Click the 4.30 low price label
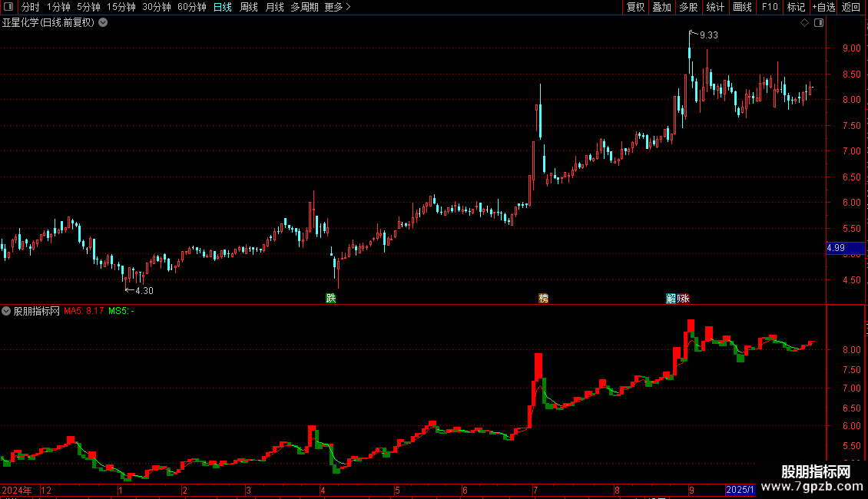Viewport: 868px width, 499px height. (144, 291)
